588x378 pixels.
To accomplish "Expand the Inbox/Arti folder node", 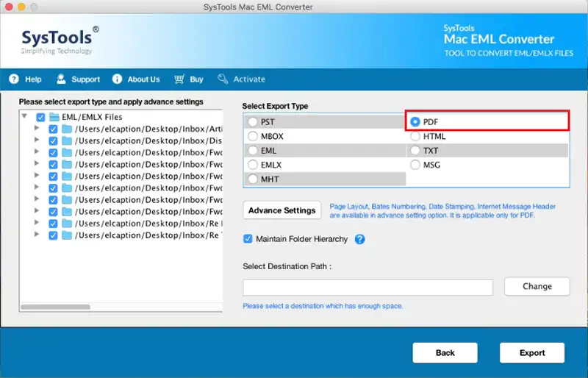I will [37, 128].
